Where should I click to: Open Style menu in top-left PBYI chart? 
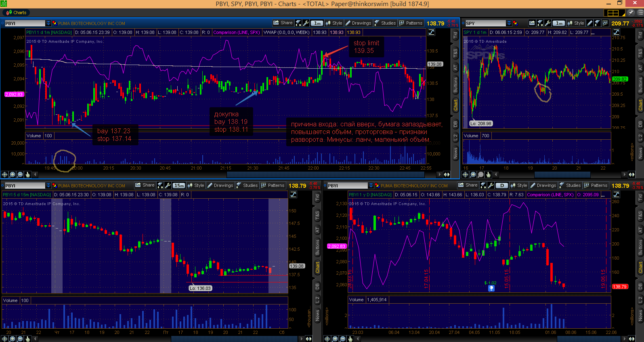click(334, 23)
